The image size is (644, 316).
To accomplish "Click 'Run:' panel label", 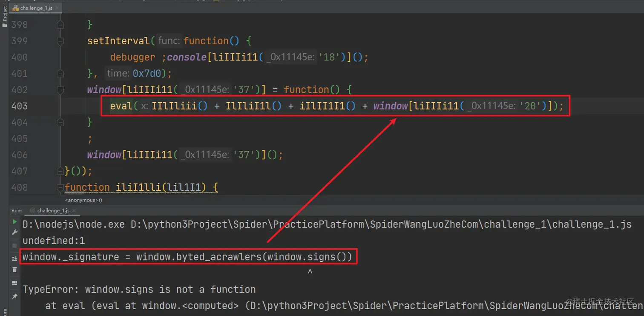I will click(17, 211).
